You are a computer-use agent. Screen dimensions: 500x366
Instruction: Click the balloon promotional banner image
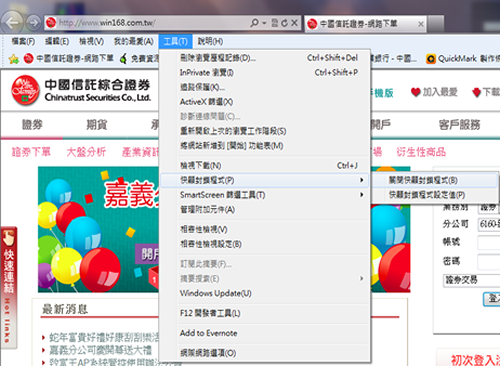click(x=98, y=229)
